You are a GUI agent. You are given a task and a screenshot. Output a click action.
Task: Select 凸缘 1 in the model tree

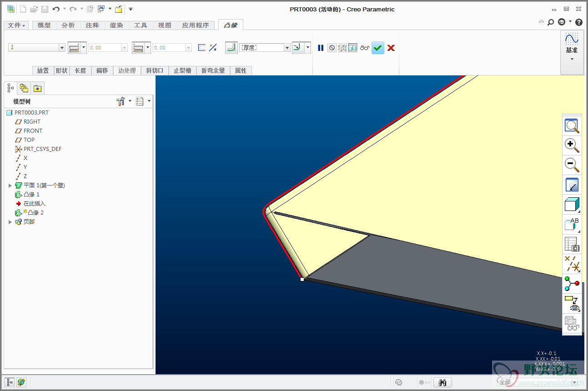(x=31, y=195)
